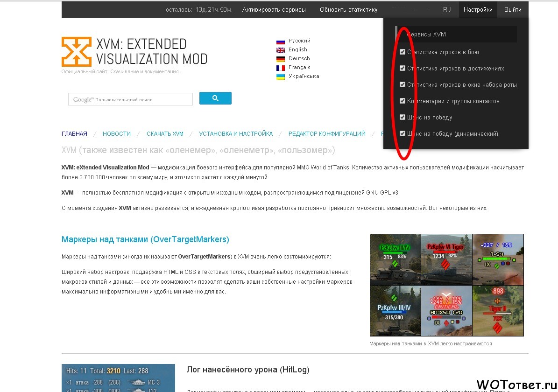Viewport: 558px width, 392px height.
Task: Open the НОВОСТИ navigation tab
Action: pos(117,134)
